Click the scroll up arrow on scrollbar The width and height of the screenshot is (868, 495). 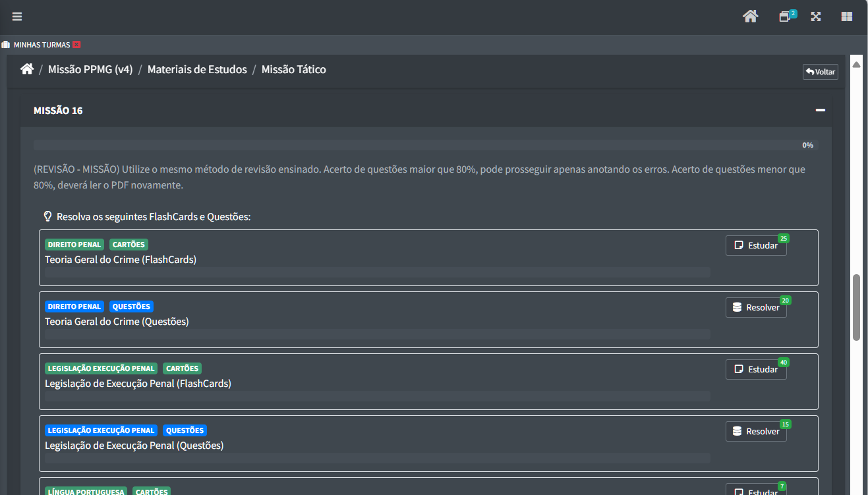tap(856, 65)
